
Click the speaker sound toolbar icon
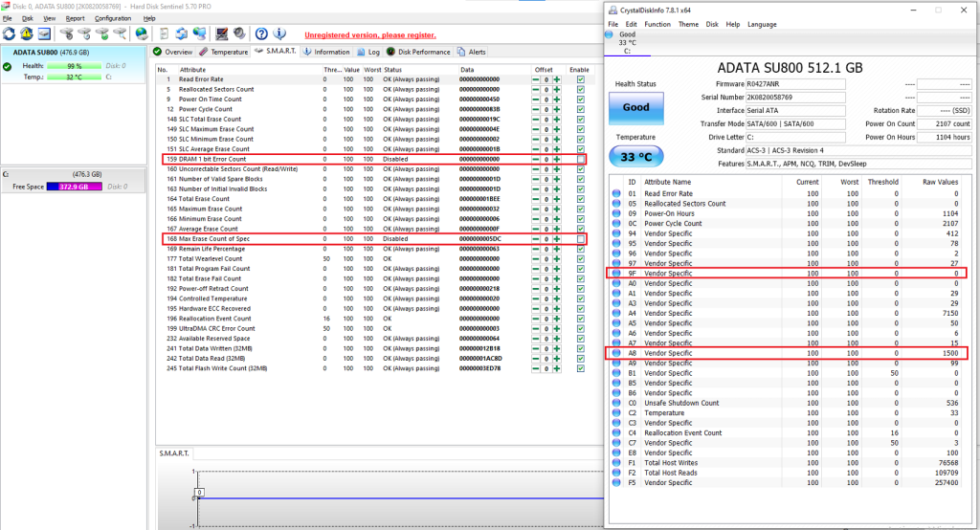click(x=238, y=33)
